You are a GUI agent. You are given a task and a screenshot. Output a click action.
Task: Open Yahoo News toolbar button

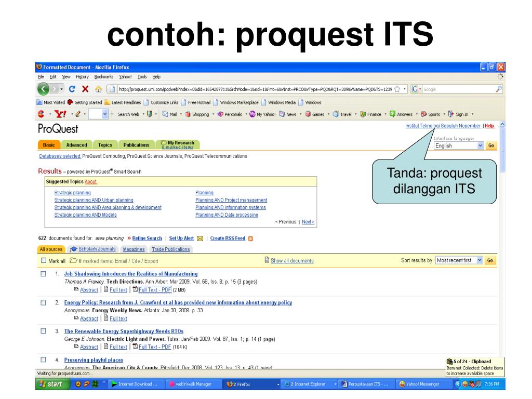[x=288, y=114]
